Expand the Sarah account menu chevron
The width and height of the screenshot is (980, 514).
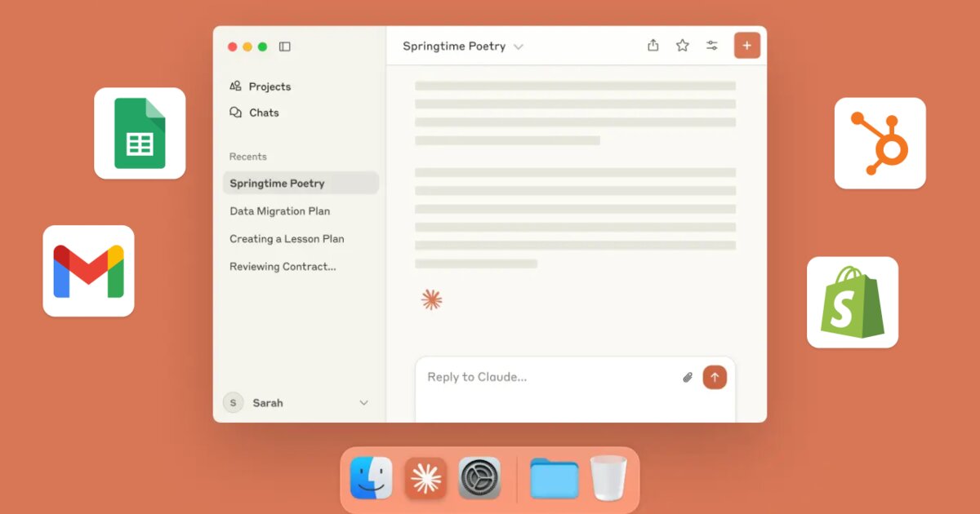coord(363,403)
